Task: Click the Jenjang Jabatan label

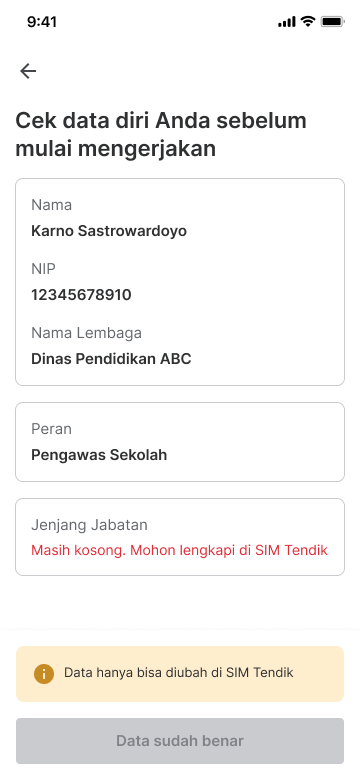Action: 90,525
